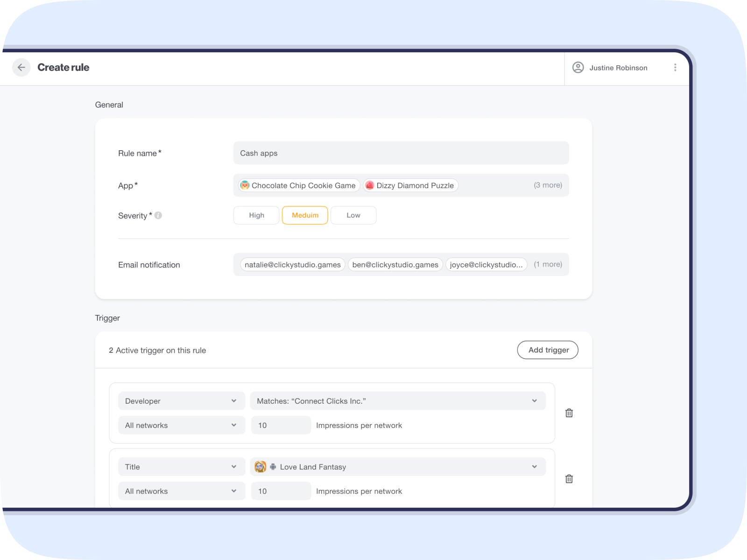Viewport: 747px width, 560px height.
Task: Click the Create rule page title
Action: pyautogui.click(x=63, y=67)
